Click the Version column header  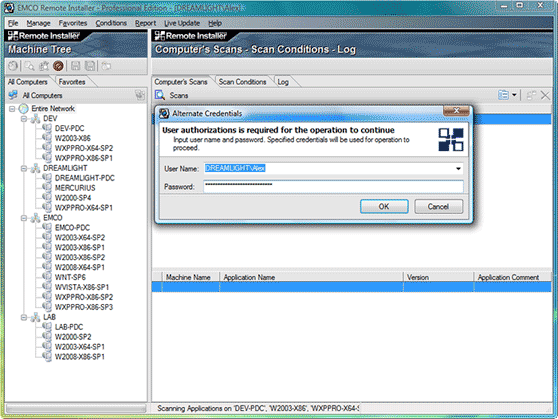pyautogui.click(x=438, y=277)
